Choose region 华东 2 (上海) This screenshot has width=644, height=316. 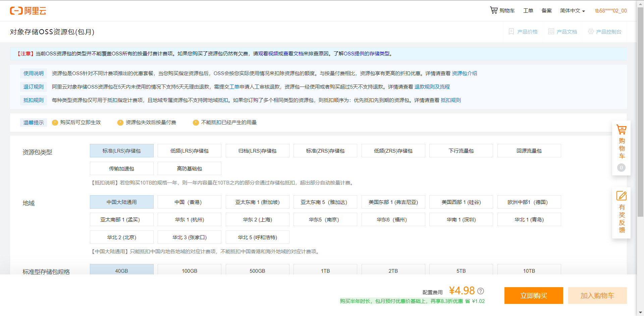click(x=258, y=219)
